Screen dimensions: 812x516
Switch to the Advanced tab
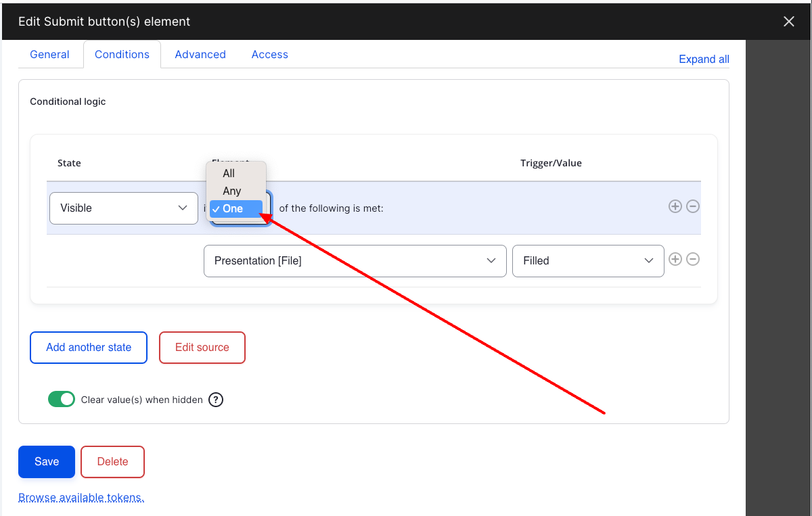(x=200, y=54)
